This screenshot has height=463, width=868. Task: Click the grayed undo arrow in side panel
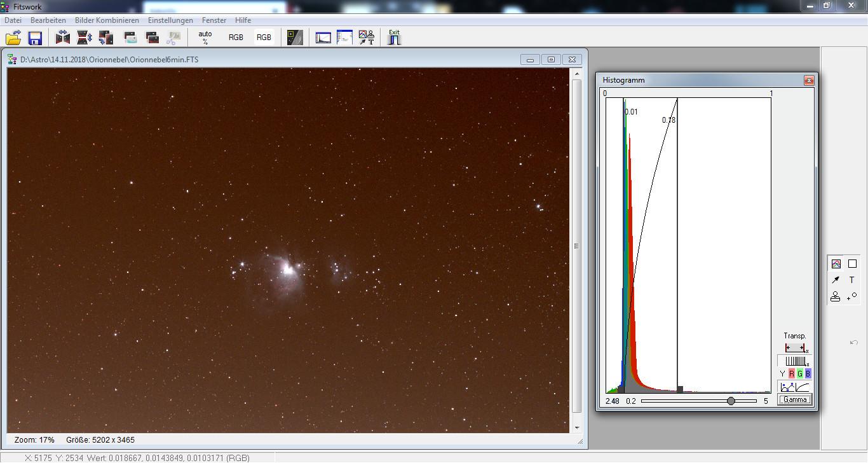(853, 343)
